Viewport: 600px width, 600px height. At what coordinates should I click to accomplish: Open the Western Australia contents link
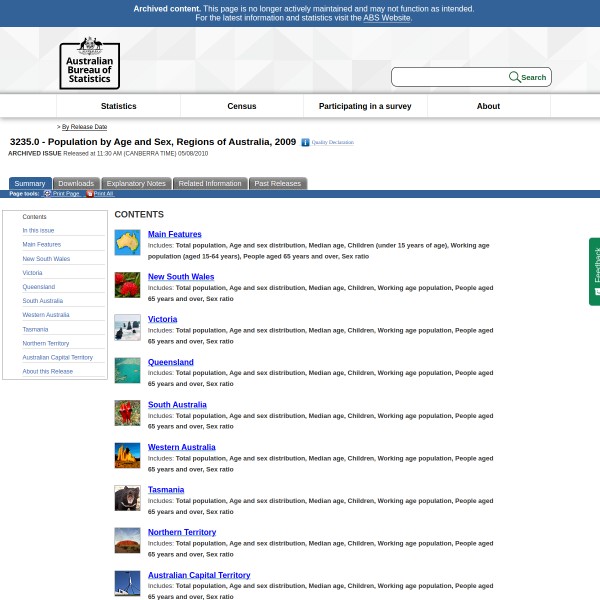181,447
